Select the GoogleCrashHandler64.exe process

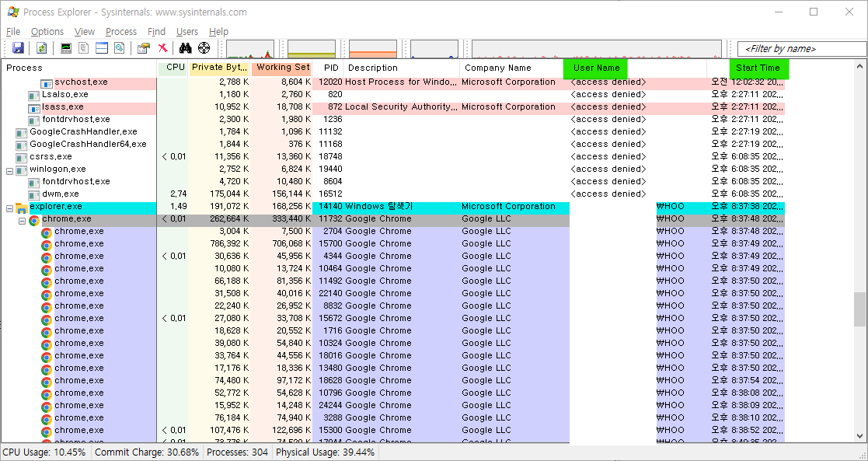[88, 144]
